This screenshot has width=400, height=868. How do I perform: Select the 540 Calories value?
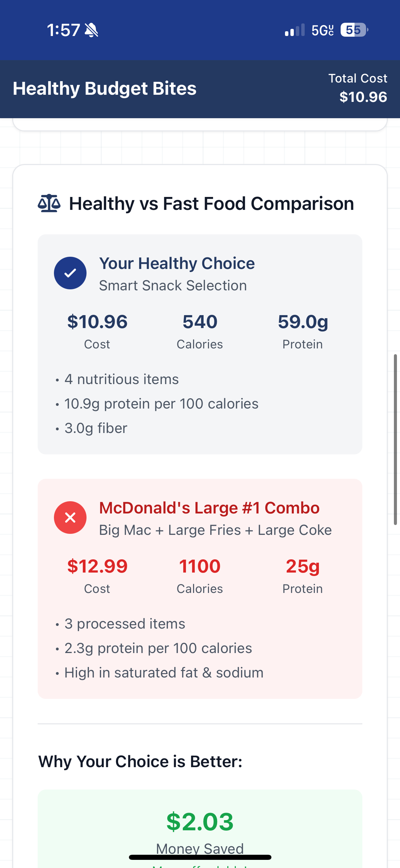point(200,322)
